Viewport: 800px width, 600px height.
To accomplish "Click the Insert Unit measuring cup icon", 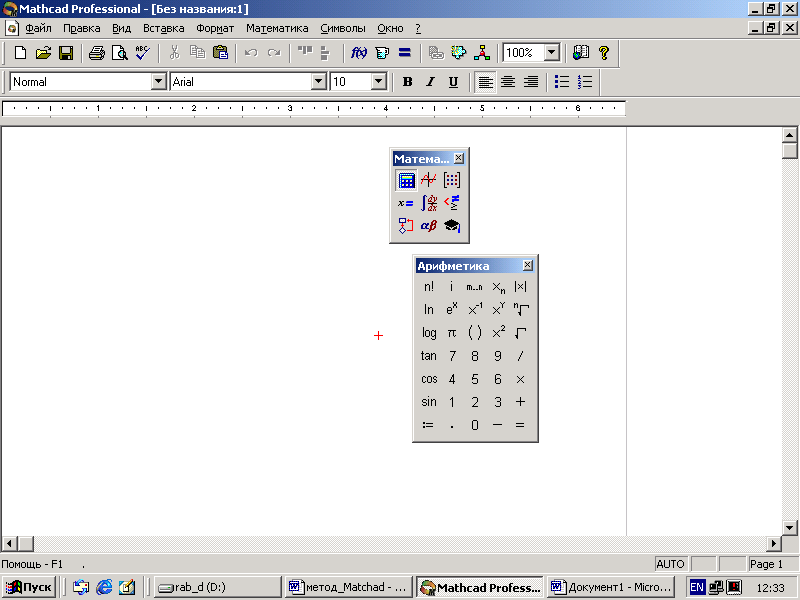I will pyautogui.click(x=382, y=53).
